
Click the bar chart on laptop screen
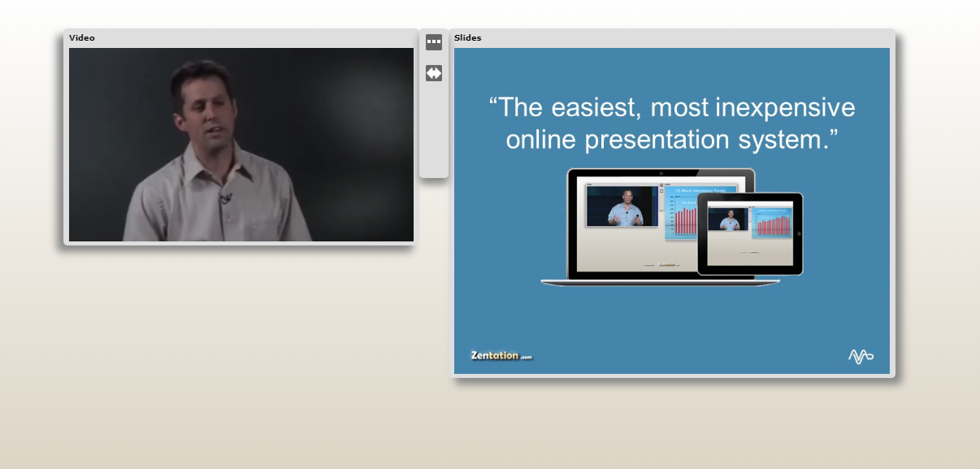(700, 215)
